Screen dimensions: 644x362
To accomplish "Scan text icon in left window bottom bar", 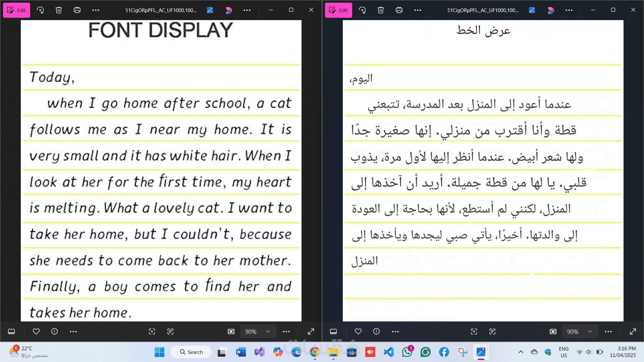I will 170,331.
